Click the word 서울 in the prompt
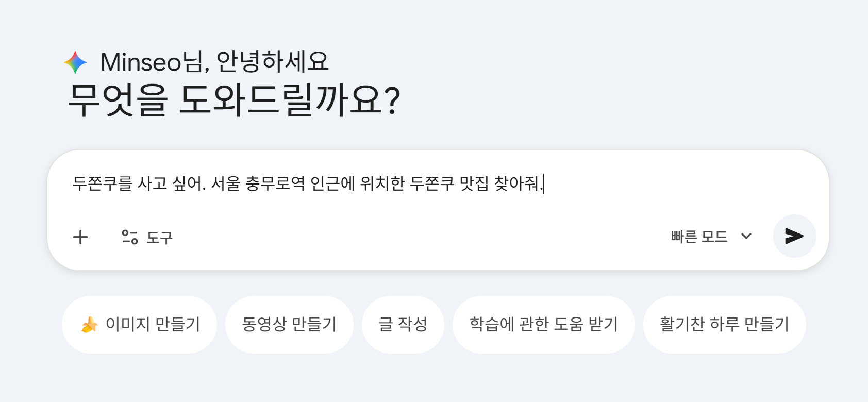Screen dimensions: 868x402 pos(225,183)
